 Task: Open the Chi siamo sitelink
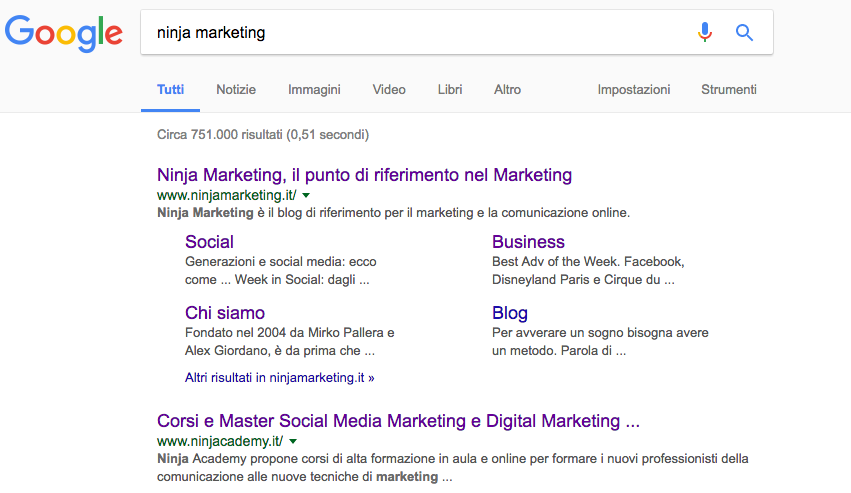coord(225,313)
